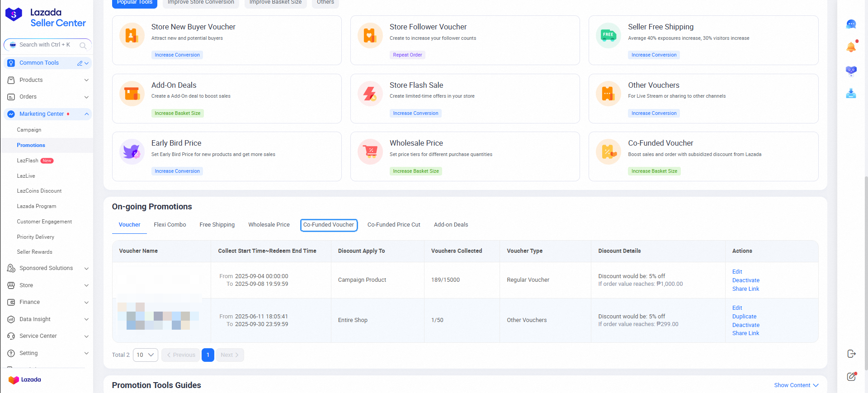
Task: Click the Co-Funded Voucher ticket icon
Action: click(609, 152)
